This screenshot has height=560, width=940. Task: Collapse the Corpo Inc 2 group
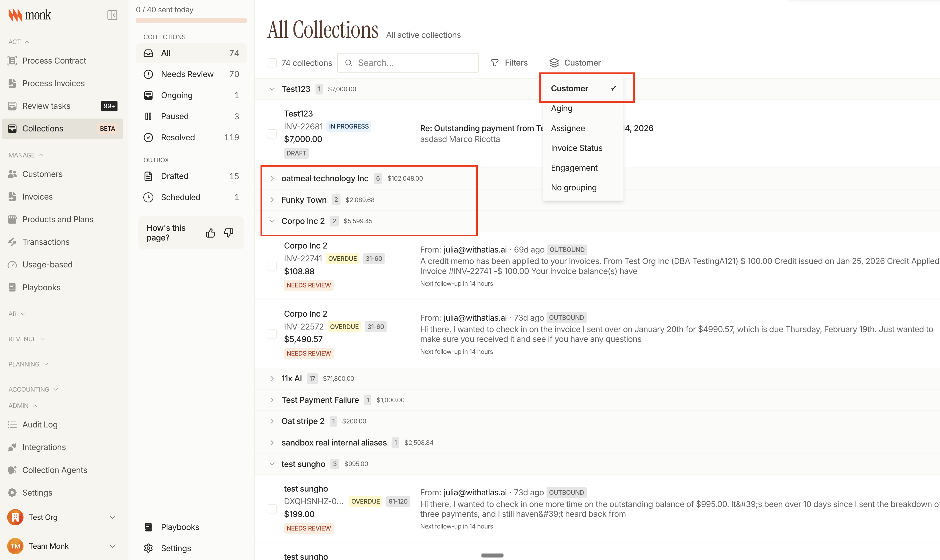[x=272, y=221]
